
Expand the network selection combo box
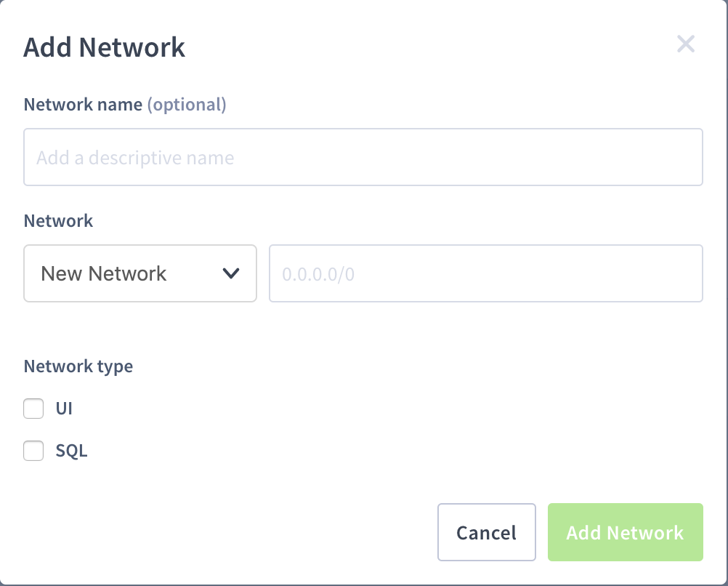[x=139, y=273]
